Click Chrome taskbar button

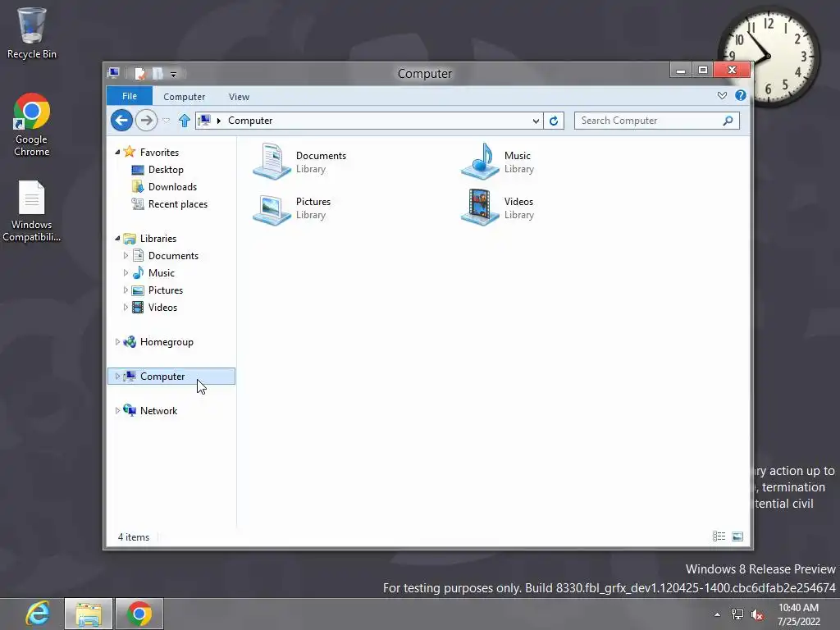139,614
